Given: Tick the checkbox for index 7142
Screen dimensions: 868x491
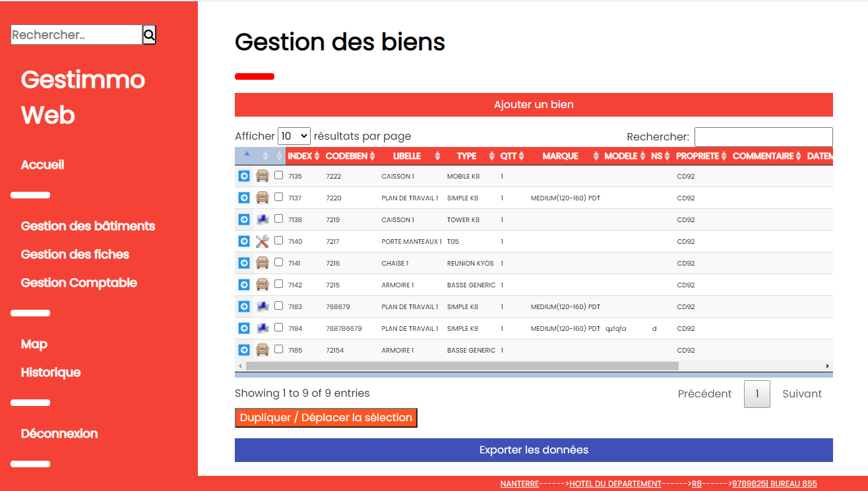Looking at the screenshot, I should point(279,284).
